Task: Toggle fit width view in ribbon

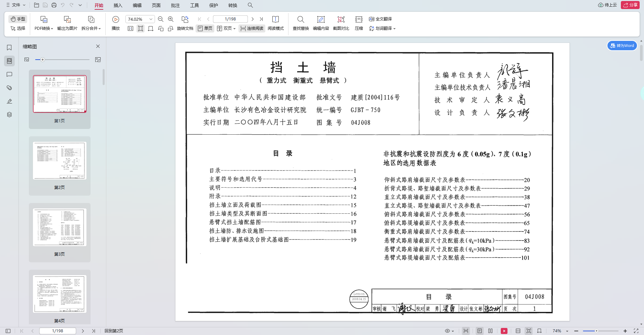Action: [x=151, y=28]
